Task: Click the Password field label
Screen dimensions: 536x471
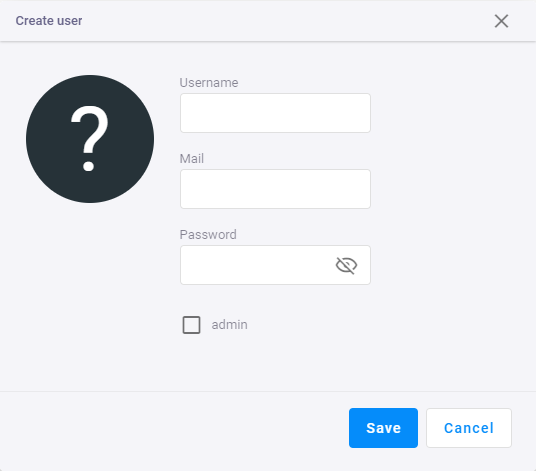Action: [208, 234]
